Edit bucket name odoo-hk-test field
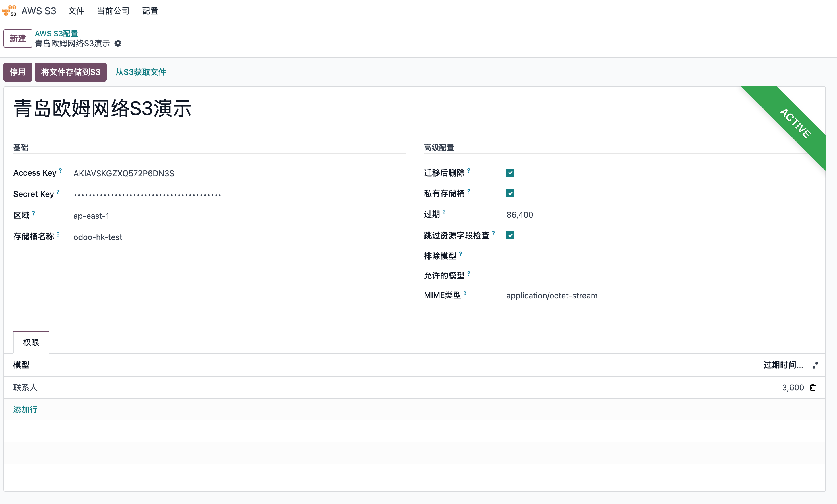Viewport: 837px width, 504px height. click(x=239, y=237)
